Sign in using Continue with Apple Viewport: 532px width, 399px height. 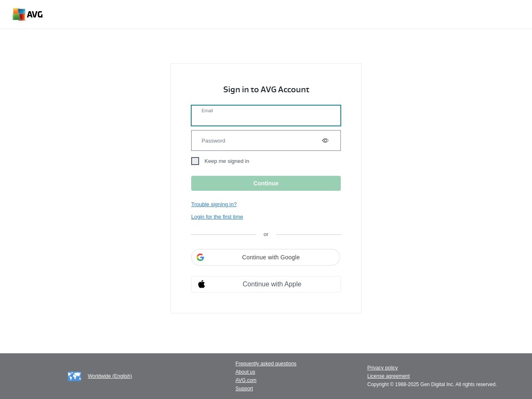266,284
